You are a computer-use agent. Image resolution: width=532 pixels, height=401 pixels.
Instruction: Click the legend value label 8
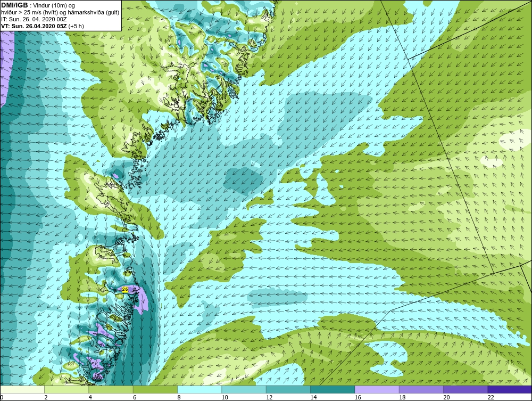coord(179,397)
